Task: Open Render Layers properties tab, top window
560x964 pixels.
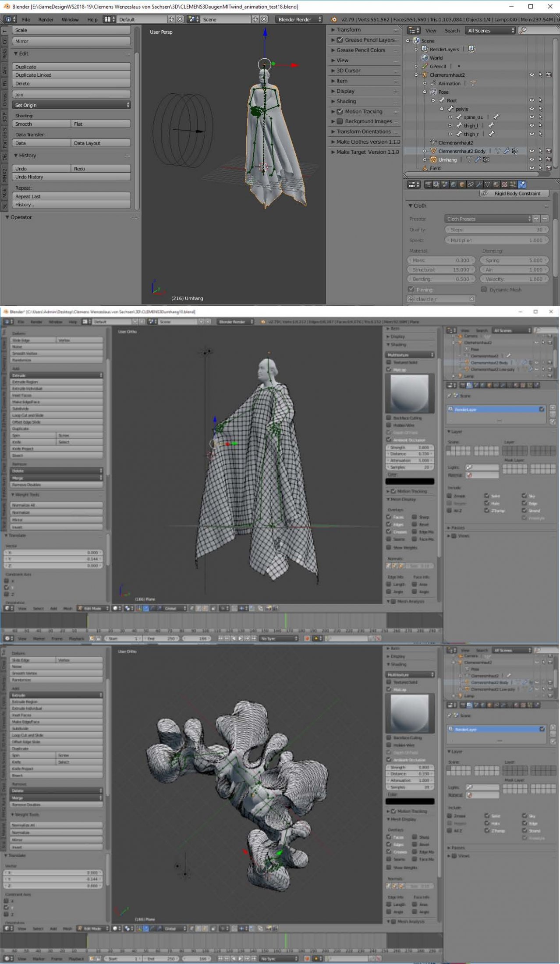Action: click(x=436, y=184)
